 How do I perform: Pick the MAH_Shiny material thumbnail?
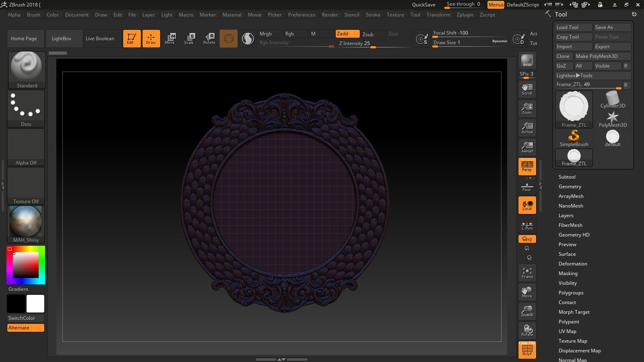tap(26, 224)
